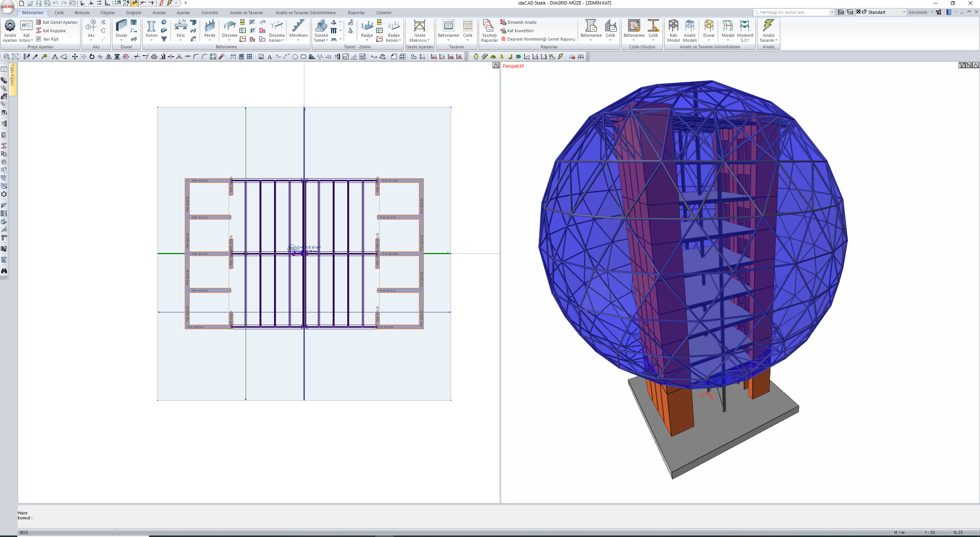Toggle the Yapı Ağacı side panel tab
Viewport: 980px width, 537px height.
point(13,74)
